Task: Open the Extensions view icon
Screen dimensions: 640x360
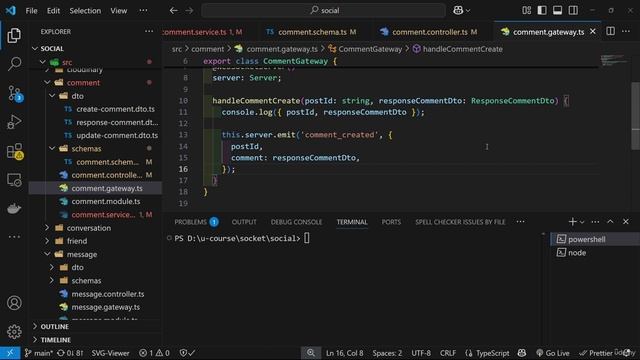Action: pyautogui.click(x=15, y=151)
